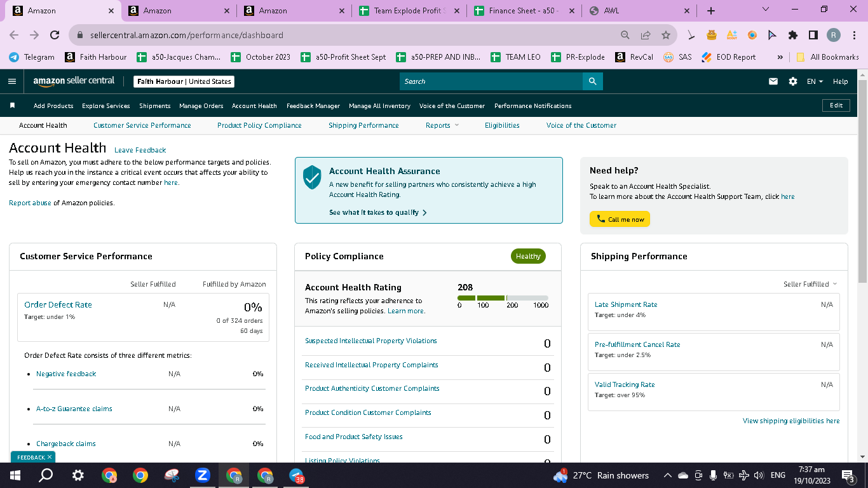Open the browser side panel icon
The image size is (868, 488).
coord(813,35)
